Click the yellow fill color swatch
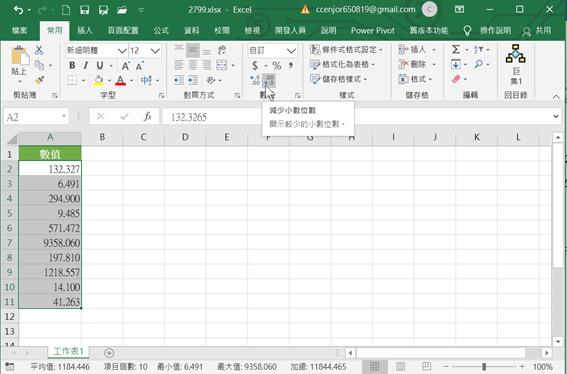The image size is (567, 374). tap(98, 84)
